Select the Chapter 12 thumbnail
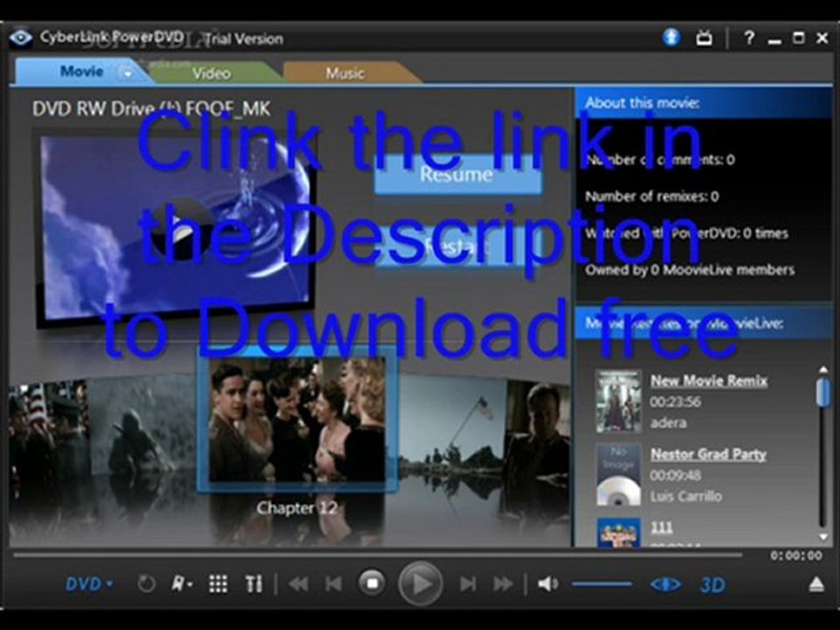Viewport: 840px width, 630px height. click(297, 419)
